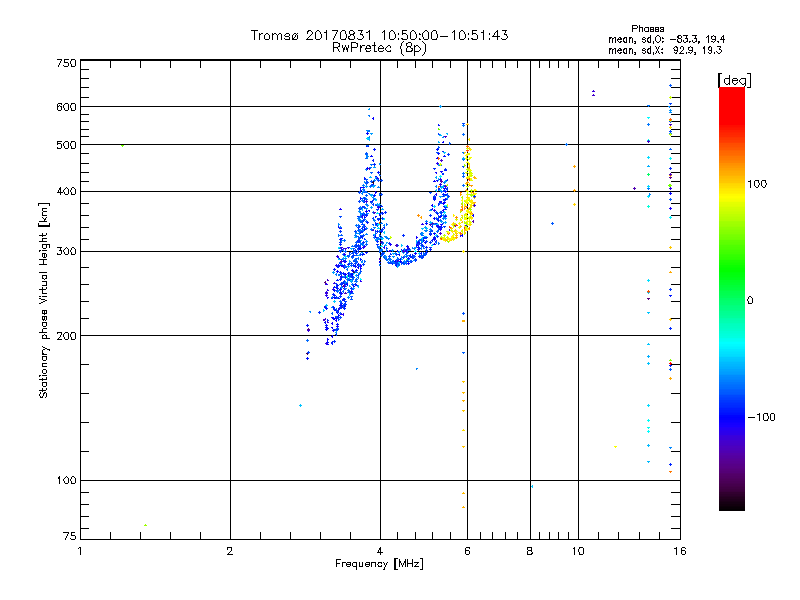
Task: Click the green zone of the colorbar
Action: tap(732, 270)
